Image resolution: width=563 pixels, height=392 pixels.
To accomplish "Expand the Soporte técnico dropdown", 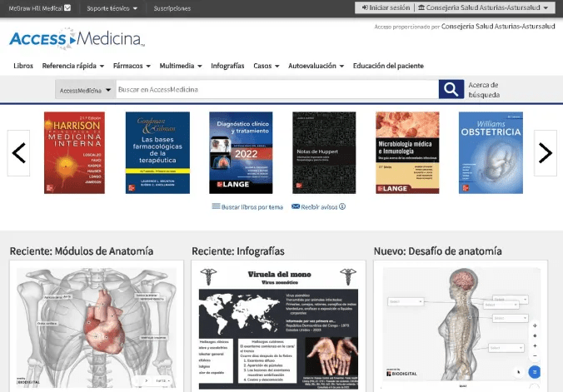I will 112,8.
